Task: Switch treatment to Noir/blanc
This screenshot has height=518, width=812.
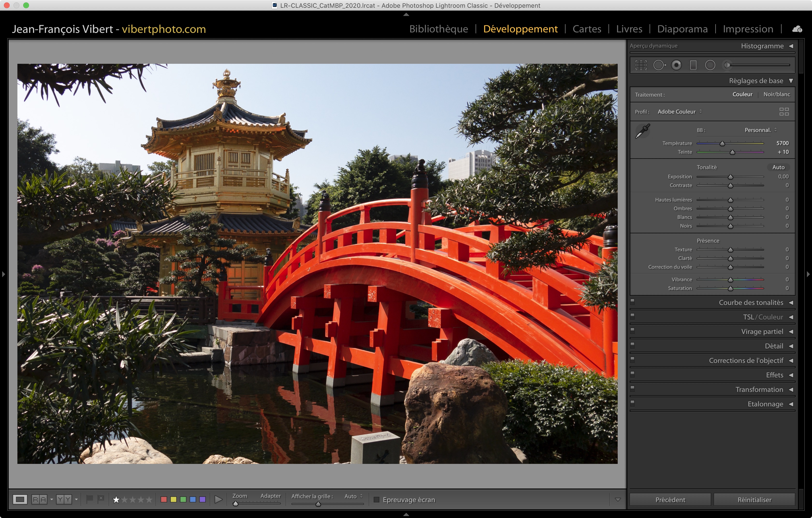Action: click(776, 94)
